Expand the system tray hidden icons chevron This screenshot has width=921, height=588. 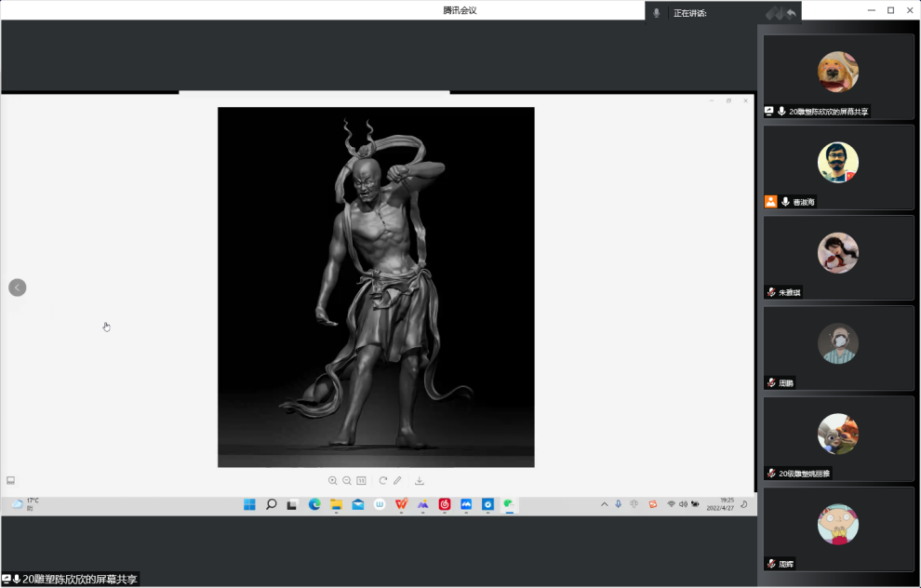pyautogui.click(x=604, y=504)
